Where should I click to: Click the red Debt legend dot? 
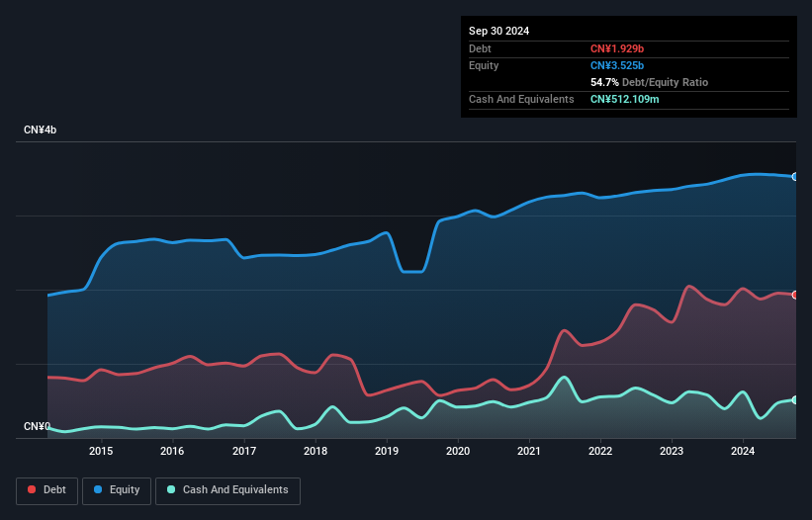tap(32, 489)
